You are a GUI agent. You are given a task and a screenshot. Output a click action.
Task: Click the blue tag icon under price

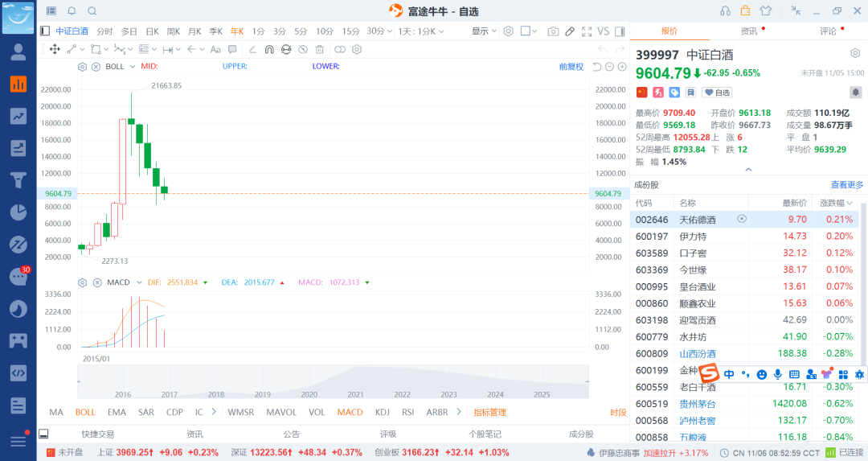tap(674, 92)
